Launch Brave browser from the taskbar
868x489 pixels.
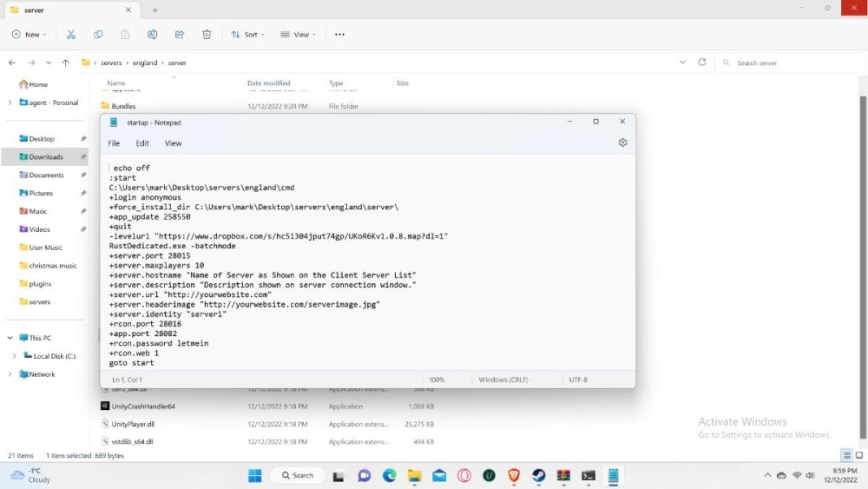(x=514, y=475)
